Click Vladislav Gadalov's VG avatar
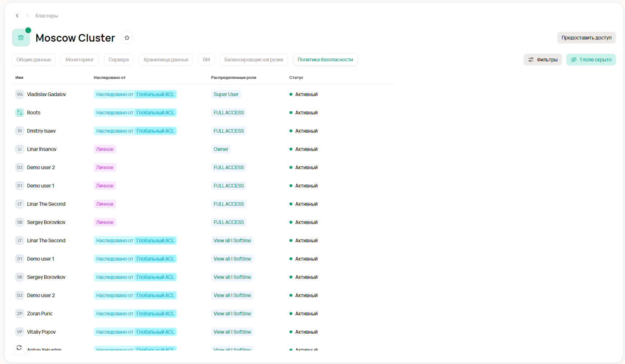Screen dimensions: 625x364 coord(20,94)
